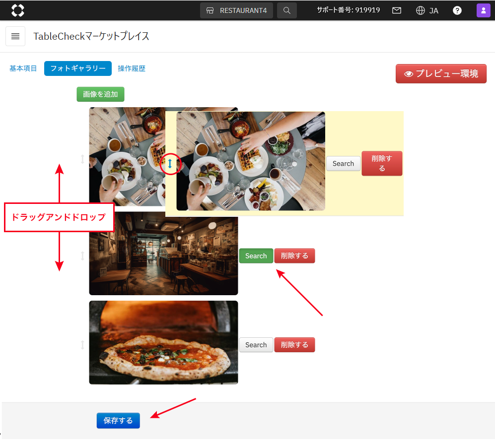The width and height of the screenshot is (495, 448).
Task: Select the フォトギャラリー tab
Action: pyautogui.click(x=78, y=68)
